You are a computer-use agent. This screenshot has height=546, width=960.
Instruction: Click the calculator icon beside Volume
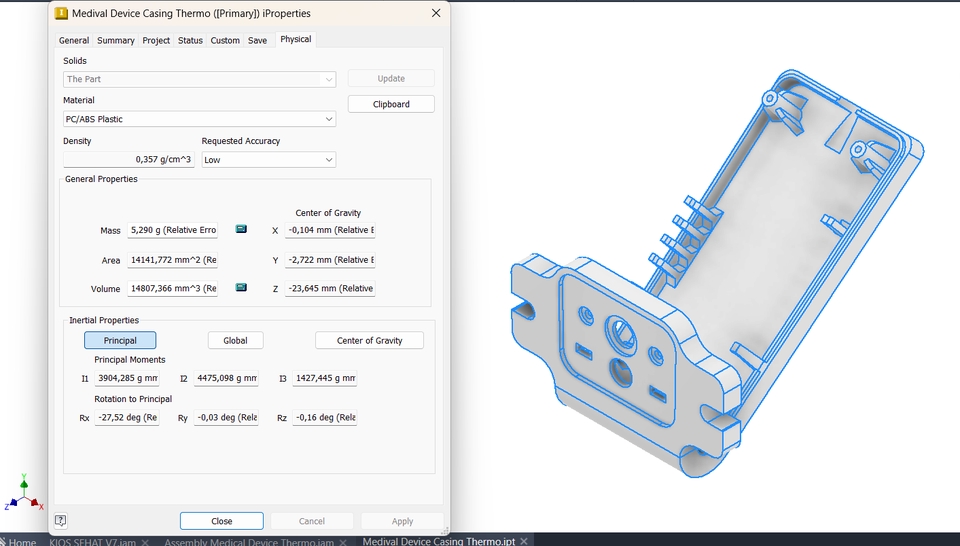click(241, 287)
